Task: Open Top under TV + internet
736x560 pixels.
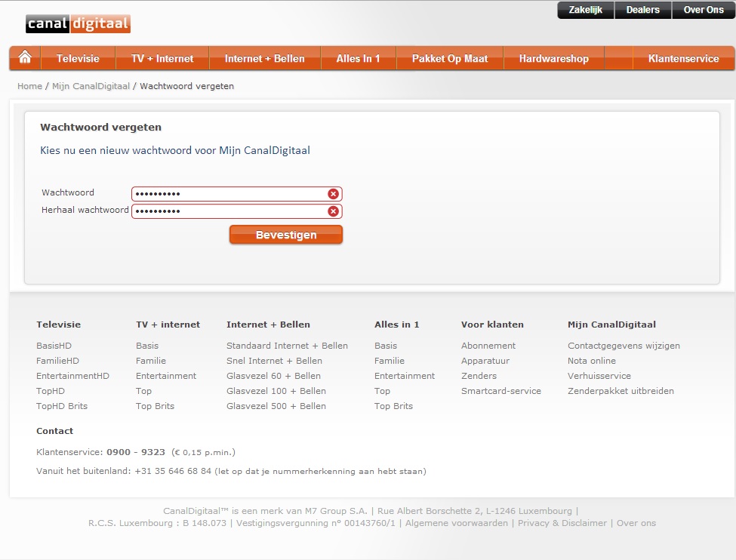Action: 143,390
